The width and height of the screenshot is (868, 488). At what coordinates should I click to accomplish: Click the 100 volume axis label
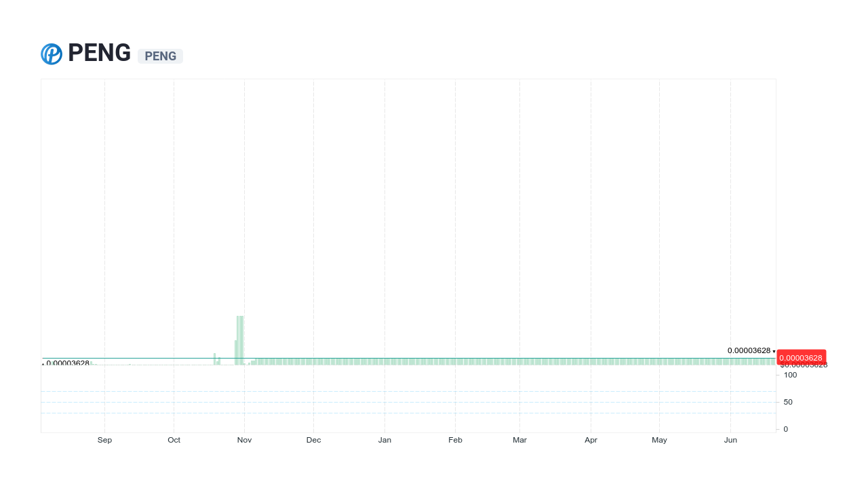(789, 375)
